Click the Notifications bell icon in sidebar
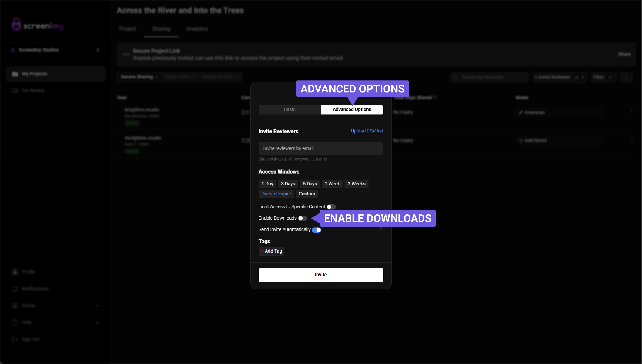The image size is (642, 364). pos(15,289)
